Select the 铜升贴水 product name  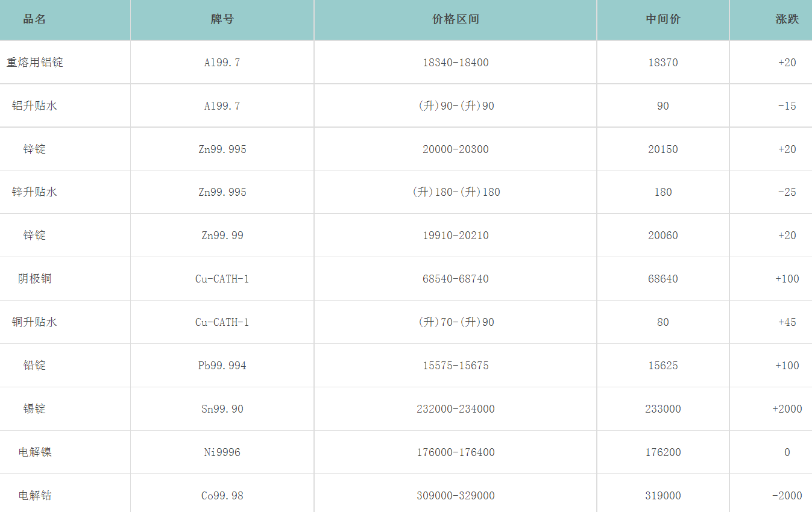coord(34,322)
